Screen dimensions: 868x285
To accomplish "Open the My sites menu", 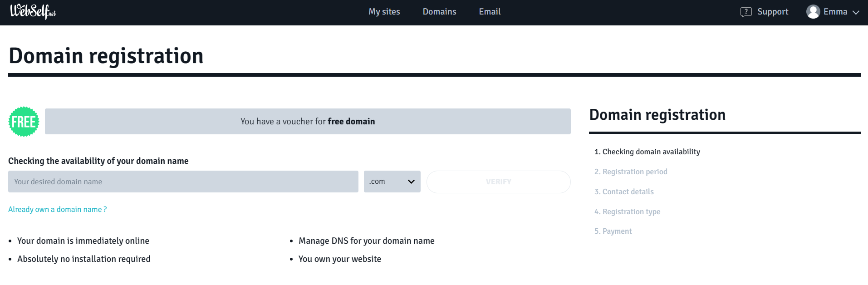I will 384,12.
